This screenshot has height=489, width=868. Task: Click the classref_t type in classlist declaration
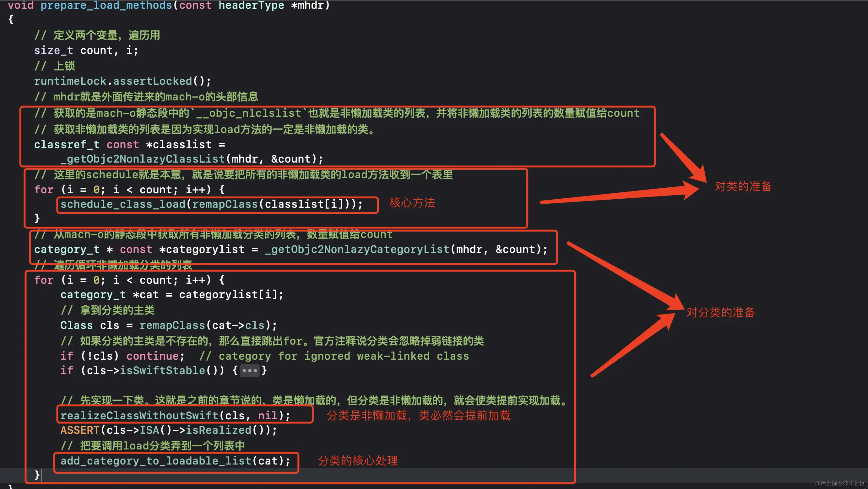pos(66,145)
